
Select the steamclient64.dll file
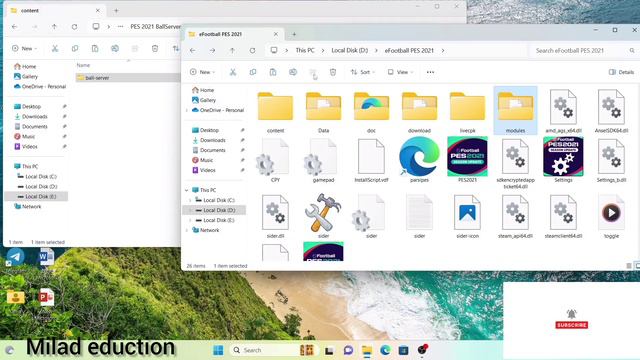click(563, 216)
